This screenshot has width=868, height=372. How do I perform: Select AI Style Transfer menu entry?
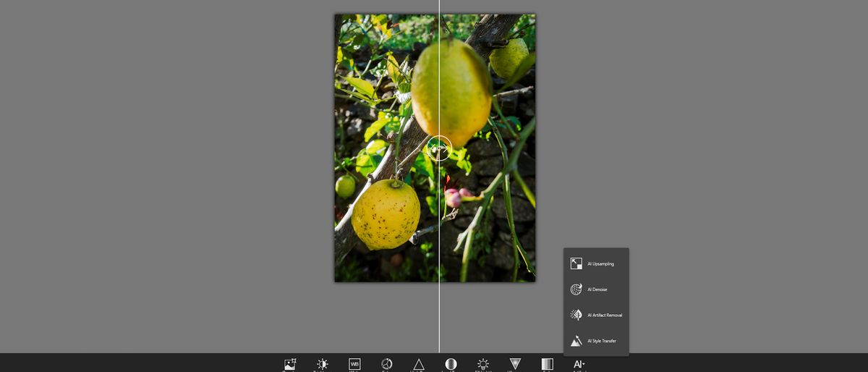(596, 341)
